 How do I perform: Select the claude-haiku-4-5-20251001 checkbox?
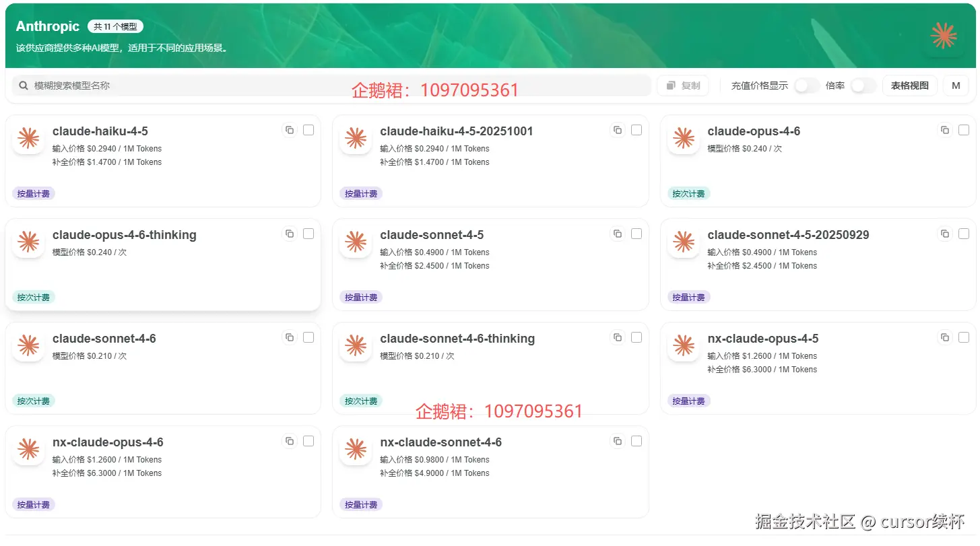[636, 130]
